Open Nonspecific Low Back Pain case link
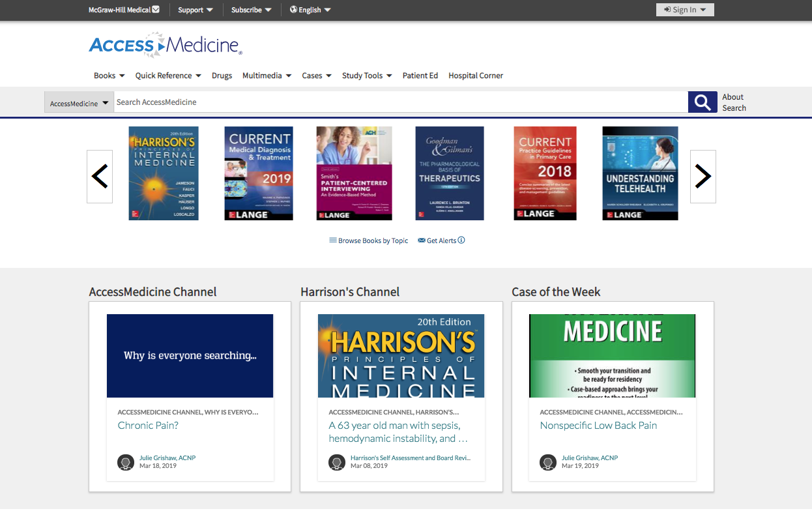The height and width of the screenshot is (511, 812). click(598, 426)
